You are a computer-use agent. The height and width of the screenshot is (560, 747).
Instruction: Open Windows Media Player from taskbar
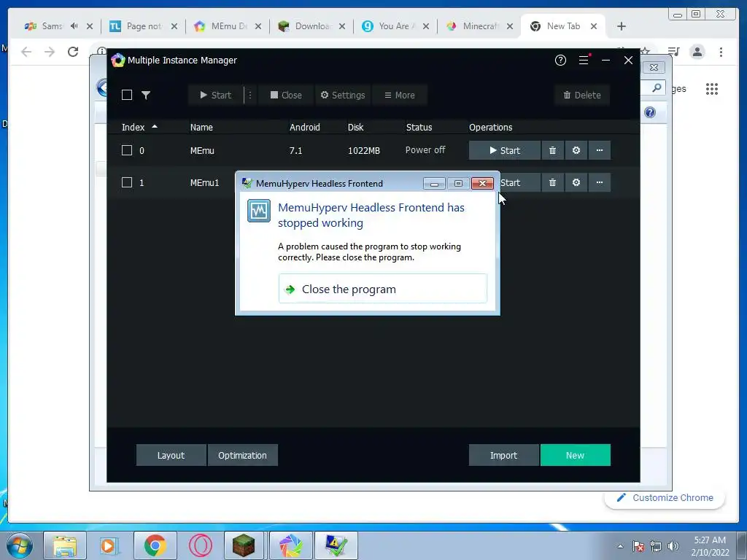click(x=109, y=545)
